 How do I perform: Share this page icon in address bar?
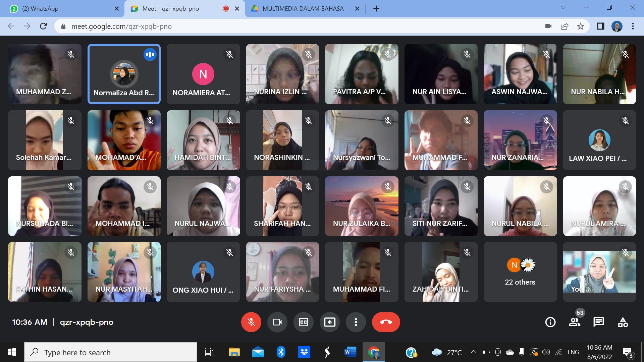(565, 26)
